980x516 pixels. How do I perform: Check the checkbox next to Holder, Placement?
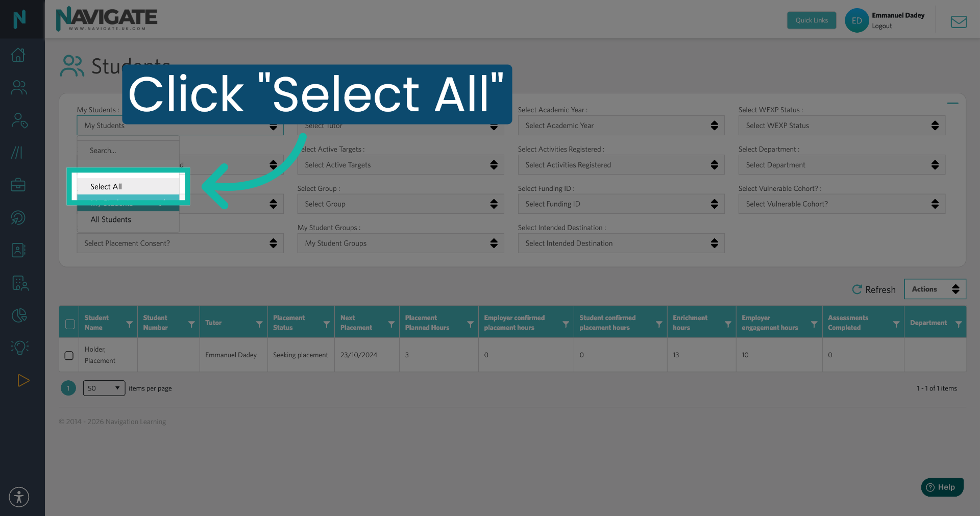(69, 355)
